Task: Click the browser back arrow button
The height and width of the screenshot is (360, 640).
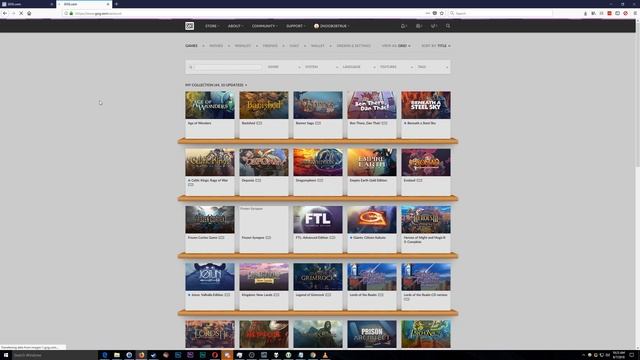Action: pyautogui.click(x=5, y=13)
